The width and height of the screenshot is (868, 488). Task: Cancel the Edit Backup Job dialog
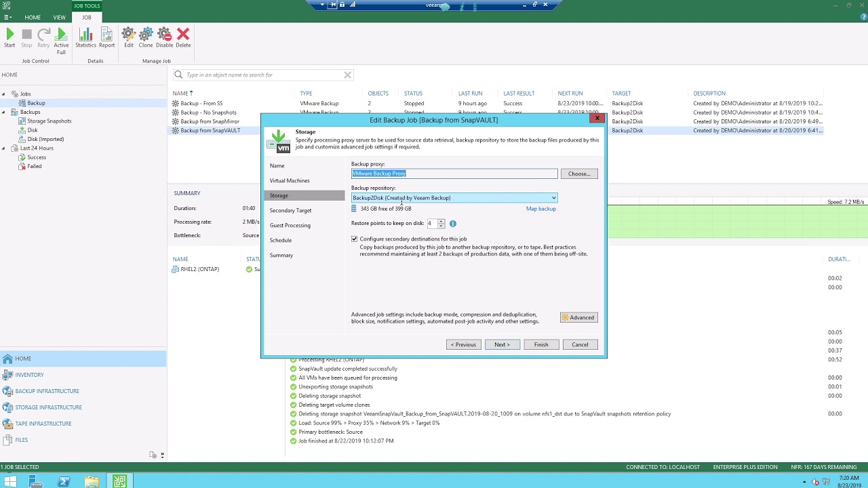tap(580, 345)
